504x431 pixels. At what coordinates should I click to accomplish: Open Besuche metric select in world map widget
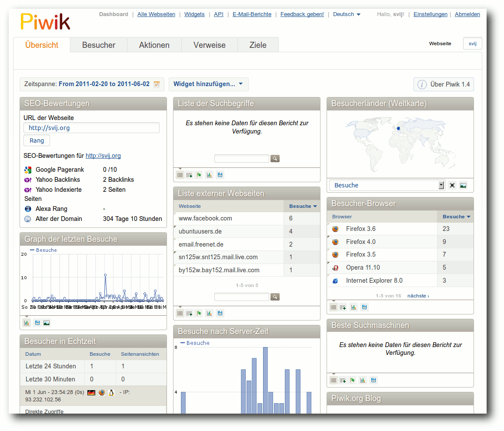coord(387,185)
